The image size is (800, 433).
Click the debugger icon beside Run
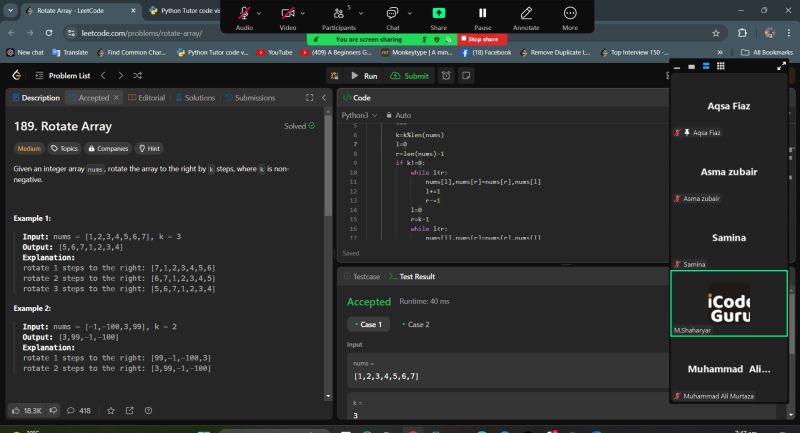coord(335,76)
